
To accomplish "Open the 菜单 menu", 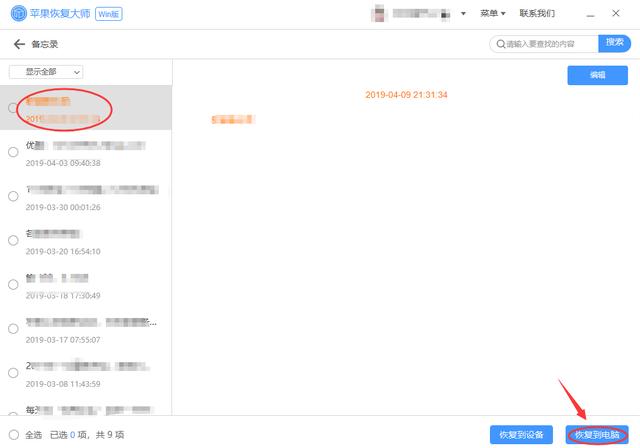I will pos(493,13).
